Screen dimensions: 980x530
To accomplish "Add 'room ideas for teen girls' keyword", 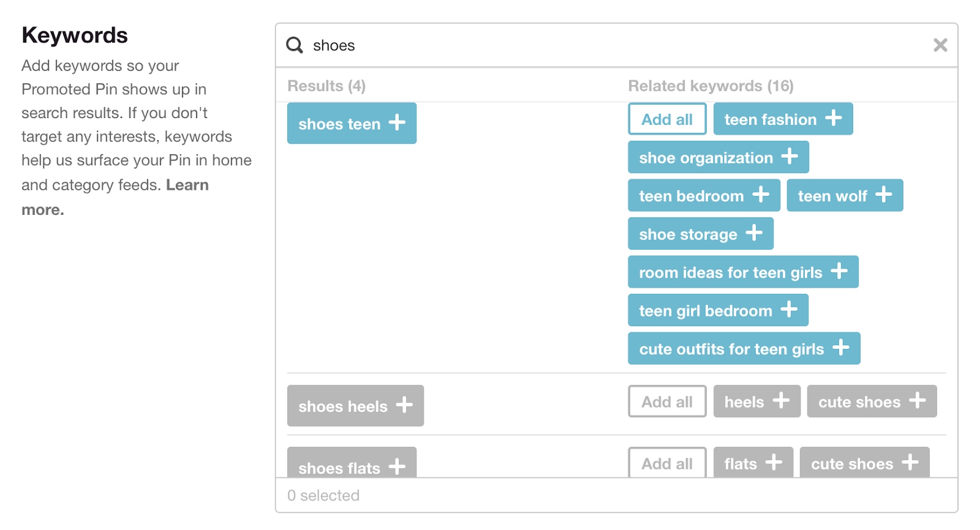I will pos(742,272).
